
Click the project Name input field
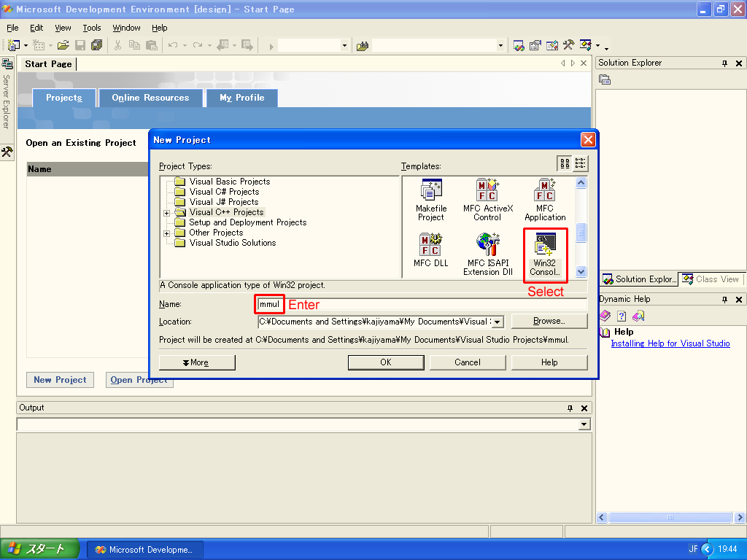point(422,304)
